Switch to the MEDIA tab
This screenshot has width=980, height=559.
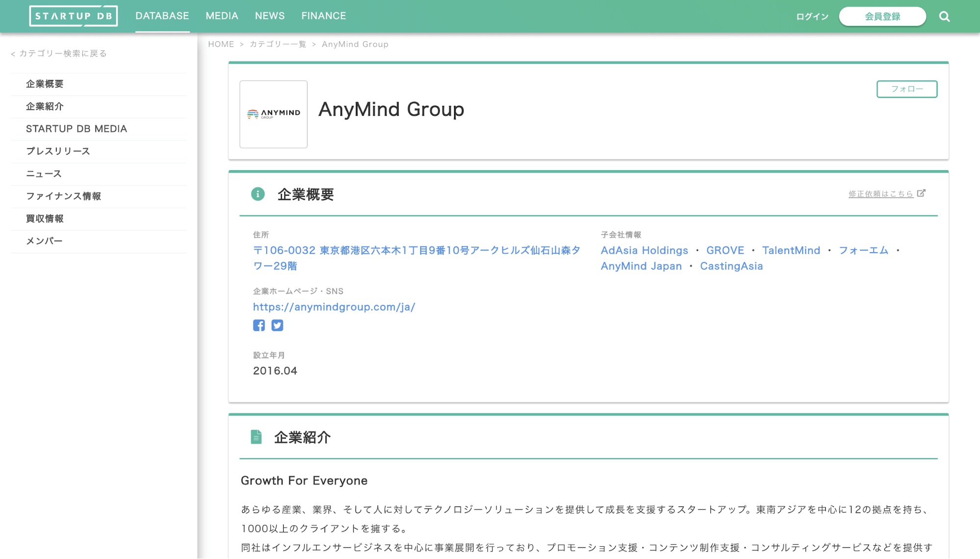coord(222,16)
